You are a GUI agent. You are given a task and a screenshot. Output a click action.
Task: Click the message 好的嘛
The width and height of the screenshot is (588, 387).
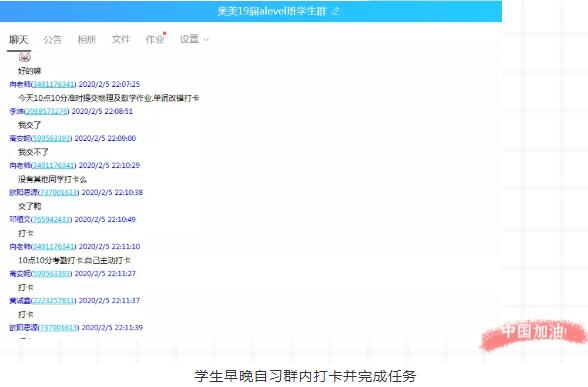tap(30, 71)
